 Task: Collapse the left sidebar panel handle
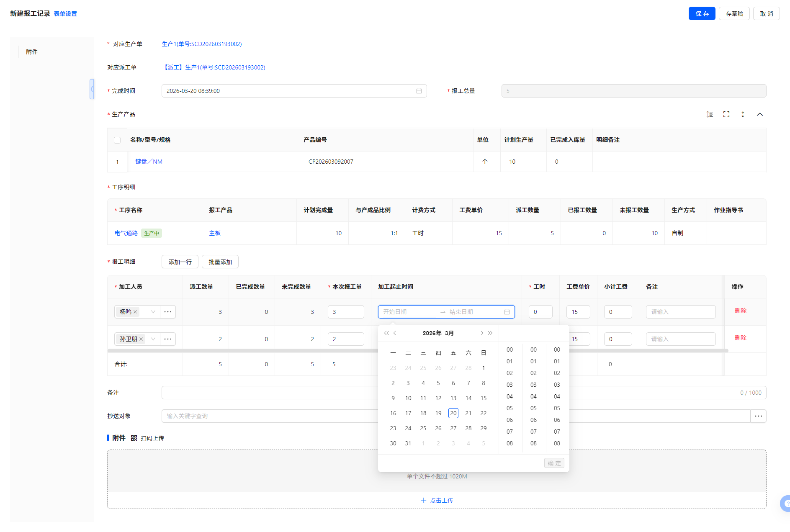point(92,89)
